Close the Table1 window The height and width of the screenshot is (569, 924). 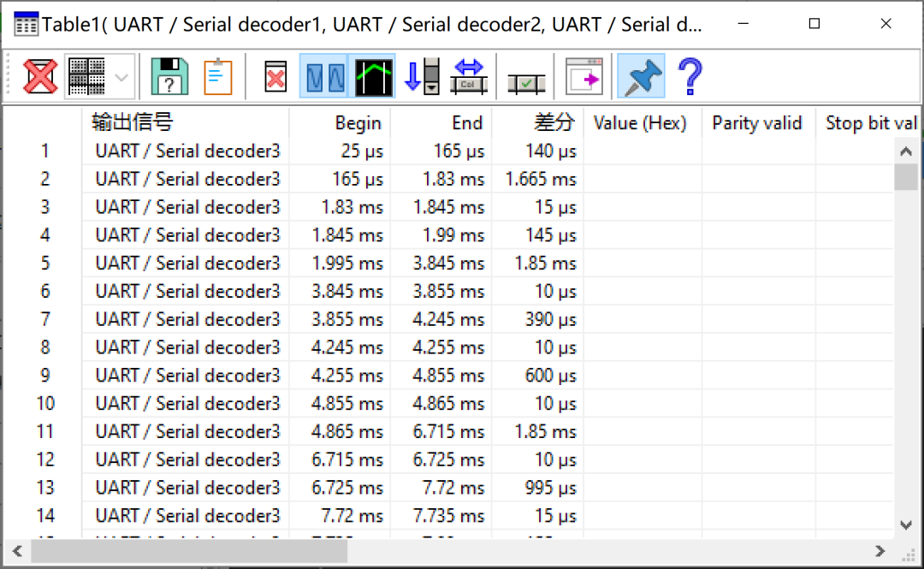tap(885, 24)
